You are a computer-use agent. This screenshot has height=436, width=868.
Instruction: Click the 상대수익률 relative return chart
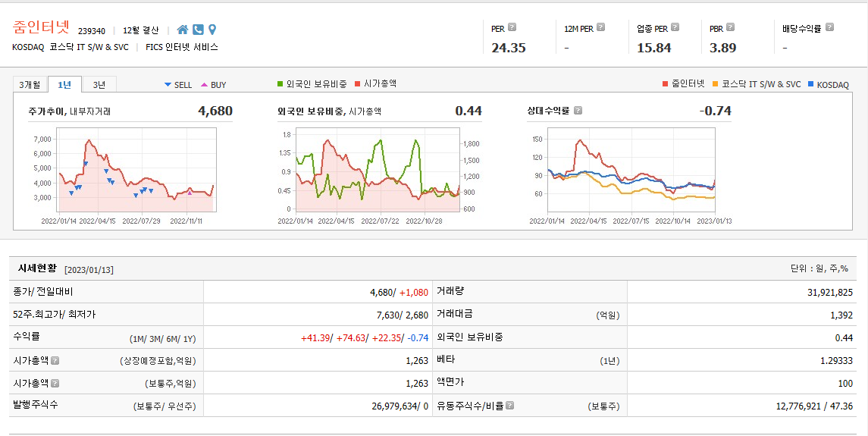tap(631, 170)
